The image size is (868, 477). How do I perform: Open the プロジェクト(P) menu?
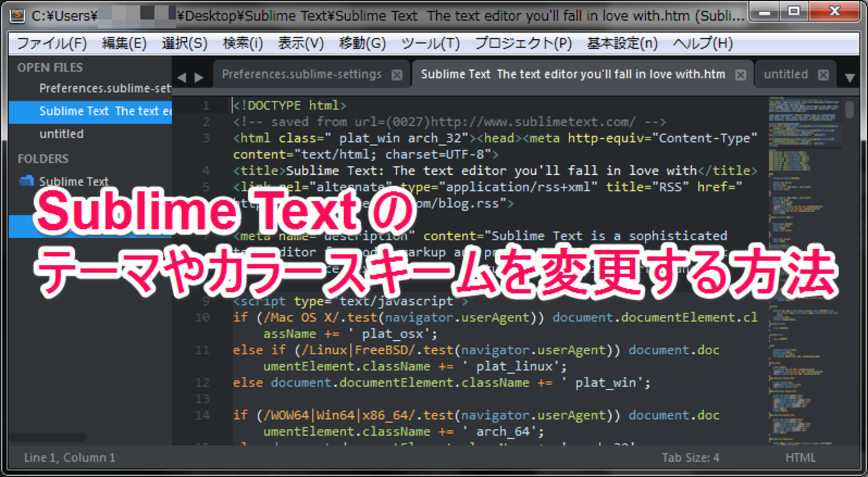pyautogui.click(x=523, y=43)
